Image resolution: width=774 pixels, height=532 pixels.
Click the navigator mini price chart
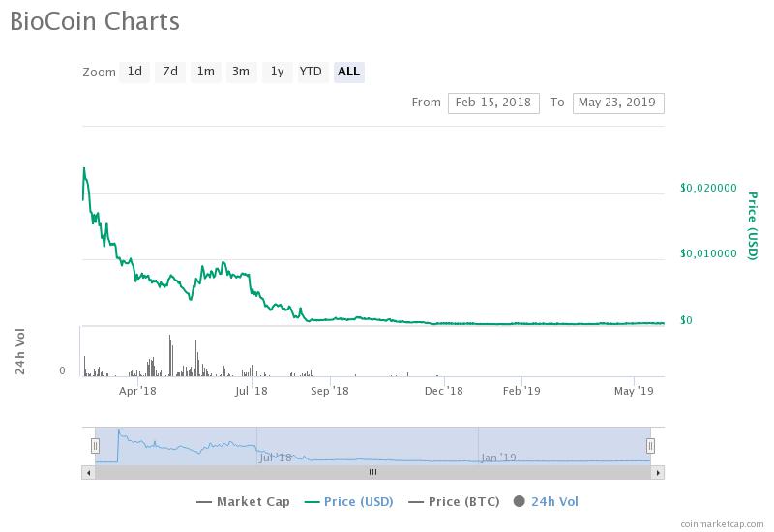click(372, 446)
